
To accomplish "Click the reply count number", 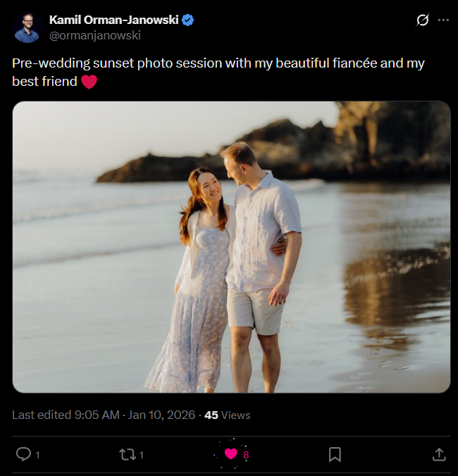I will (37, 455).
